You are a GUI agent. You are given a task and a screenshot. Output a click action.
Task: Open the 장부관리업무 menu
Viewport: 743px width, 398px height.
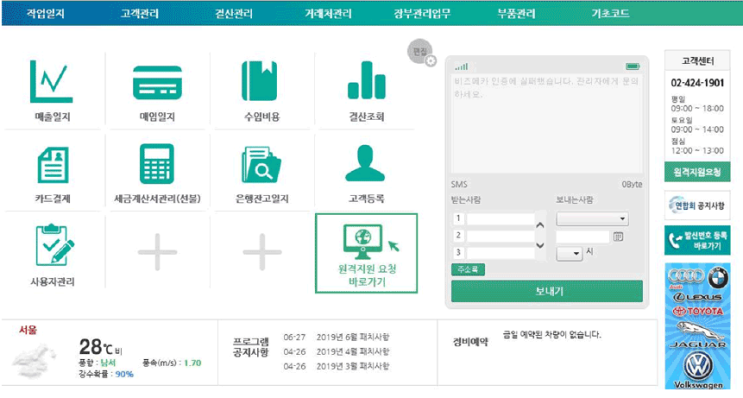click(x=422, y=13)
